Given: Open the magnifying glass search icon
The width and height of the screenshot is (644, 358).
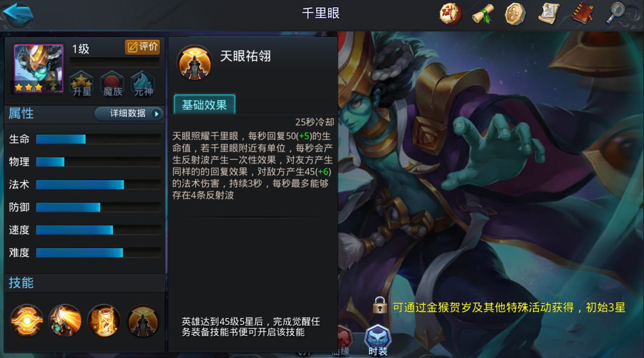Looking at the screenshot, I should 615,14.
